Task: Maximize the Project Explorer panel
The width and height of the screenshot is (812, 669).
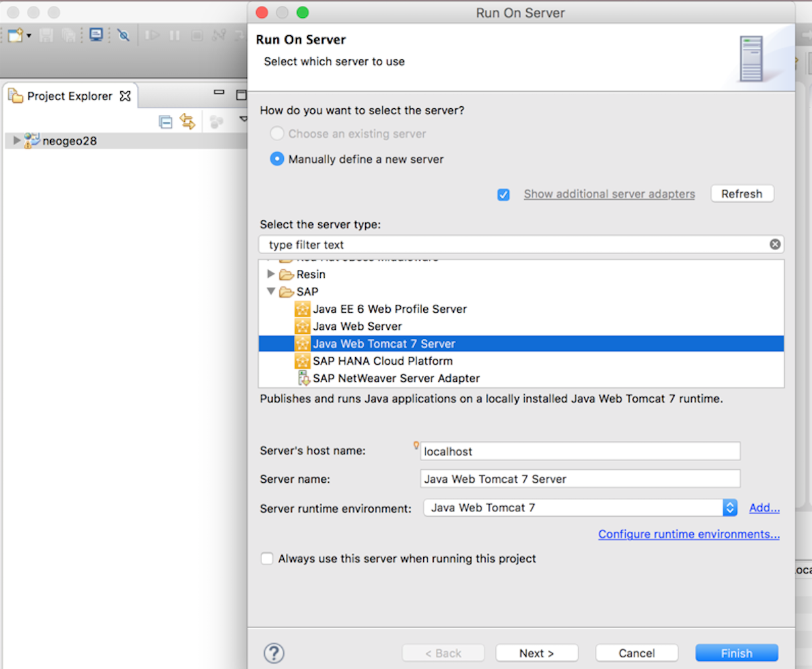Action: tap(241, 95)
